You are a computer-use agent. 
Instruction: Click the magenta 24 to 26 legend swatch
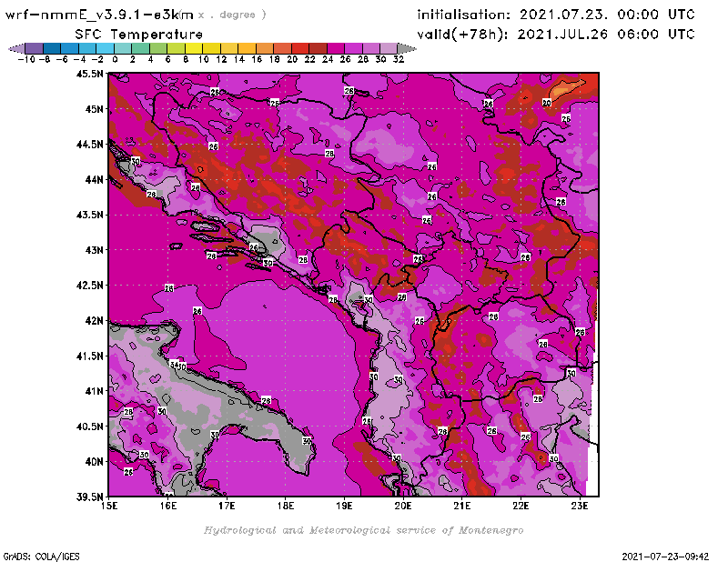335,48
